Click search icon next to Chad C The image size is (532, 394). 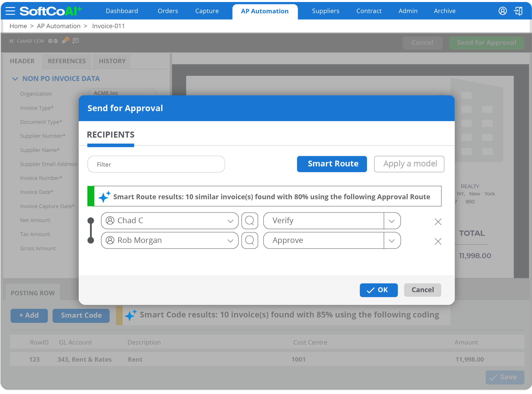[249, 221]
